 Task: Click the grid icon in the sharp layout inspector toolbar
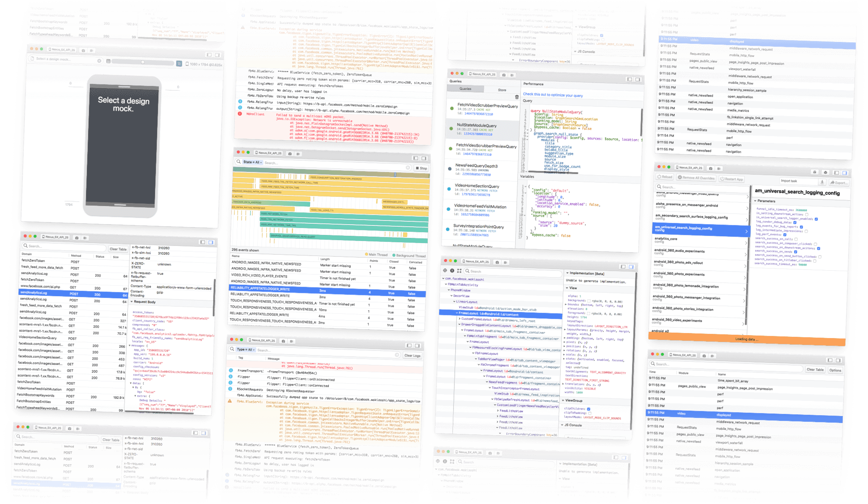[459, 271]
